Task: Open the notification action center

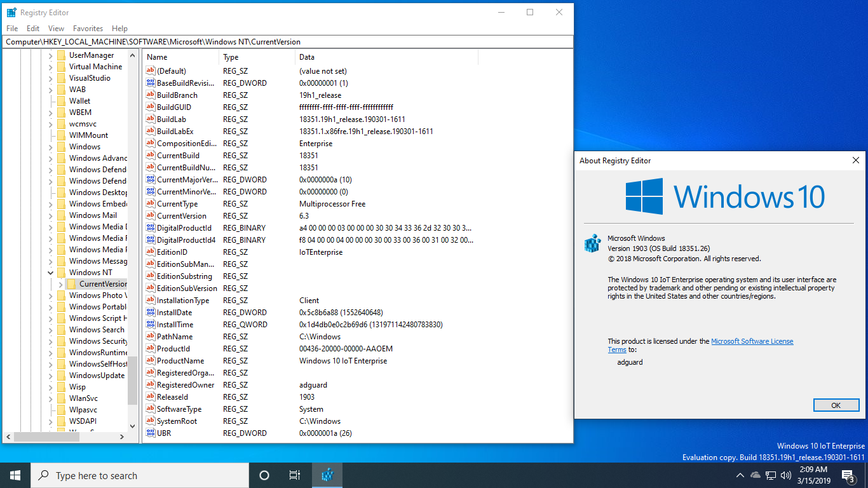Action: click(848, 475)
